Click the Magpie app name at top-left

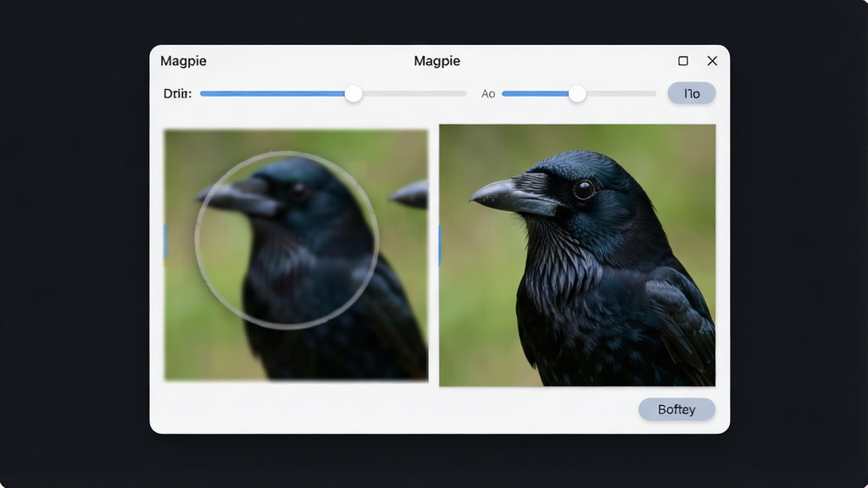pos(183,61)
